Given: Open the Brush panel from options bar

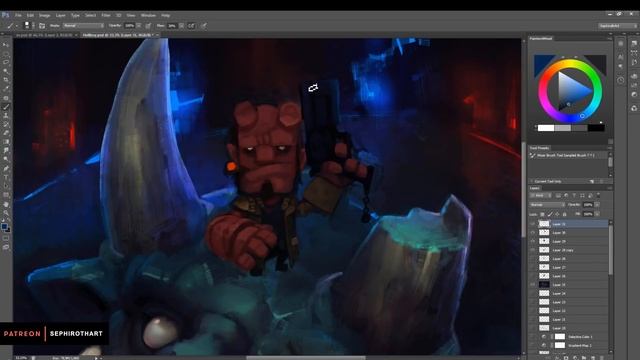Looking at the screenshot, I should point(42,26).
